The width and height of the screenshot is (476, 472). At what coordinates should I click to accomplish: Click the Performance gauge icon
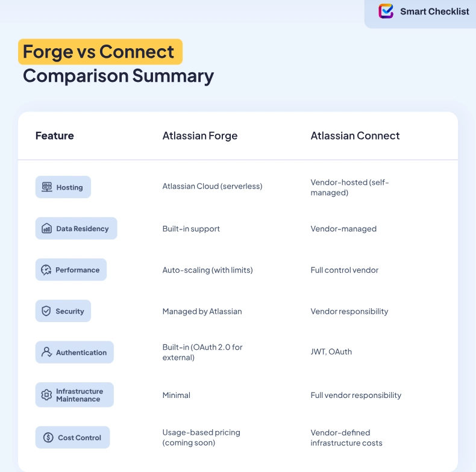(46, 270)
